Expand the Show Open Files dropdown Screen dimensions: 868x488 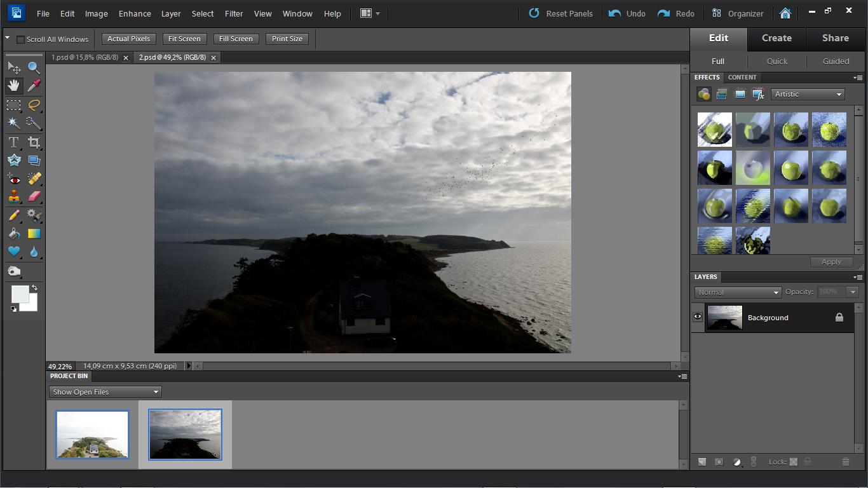[105, 392]
